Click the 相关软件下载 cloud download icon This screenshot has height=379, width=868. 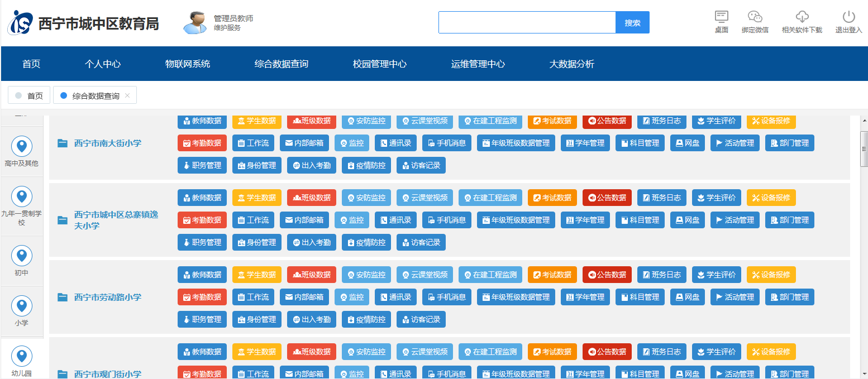tap(802, 17)
